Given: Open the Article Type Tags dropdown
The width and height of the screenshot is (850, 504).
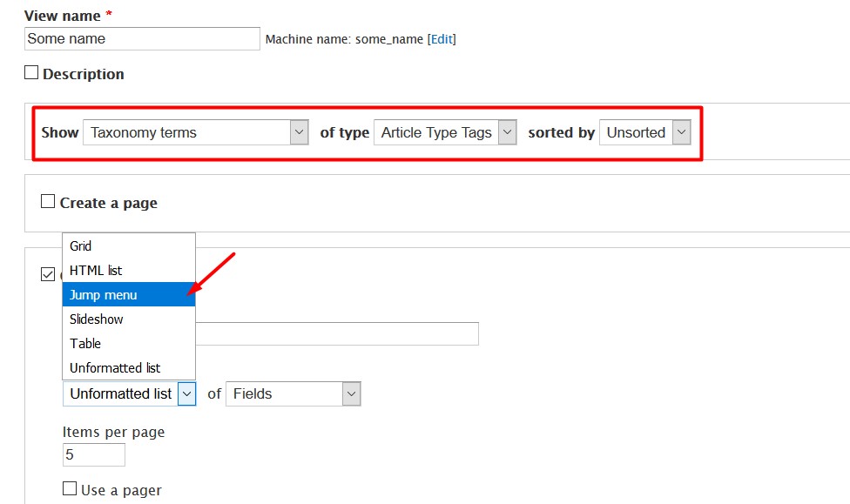Looking at the screenshot, I should pos(445,132).
